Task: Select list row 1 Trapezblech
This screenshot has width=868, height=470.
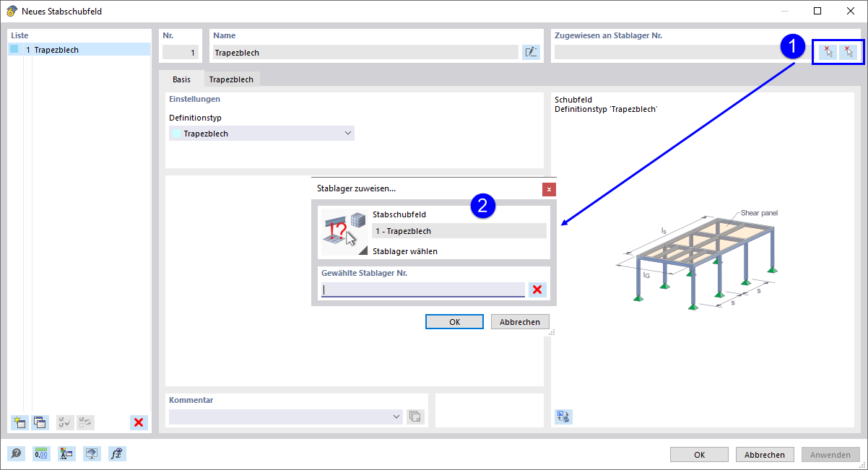Action: pyautogui.click(x=79, y=50)
